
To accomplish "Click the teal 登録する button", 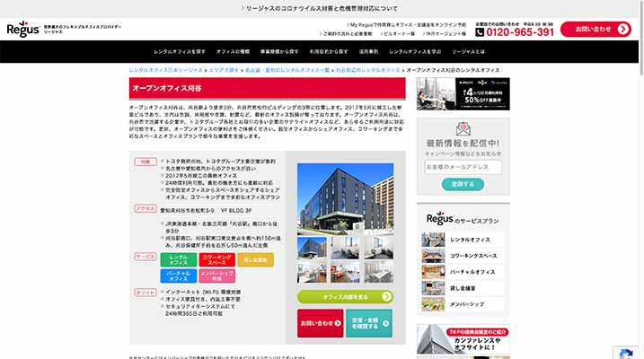I will click(463, 184).
